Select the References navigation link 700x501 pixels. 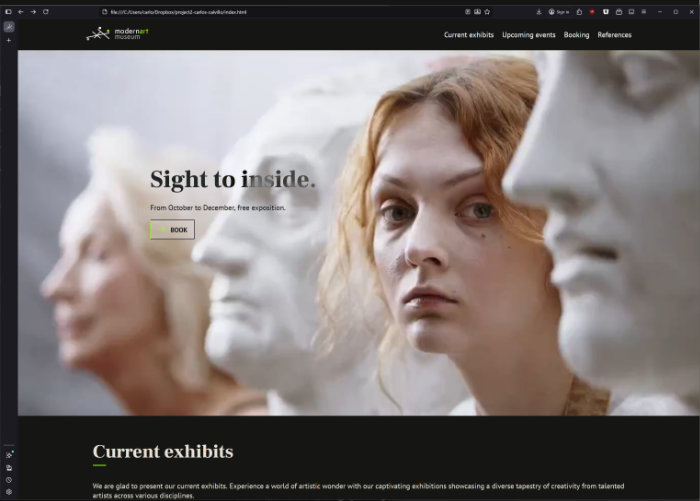coord(614,35)
